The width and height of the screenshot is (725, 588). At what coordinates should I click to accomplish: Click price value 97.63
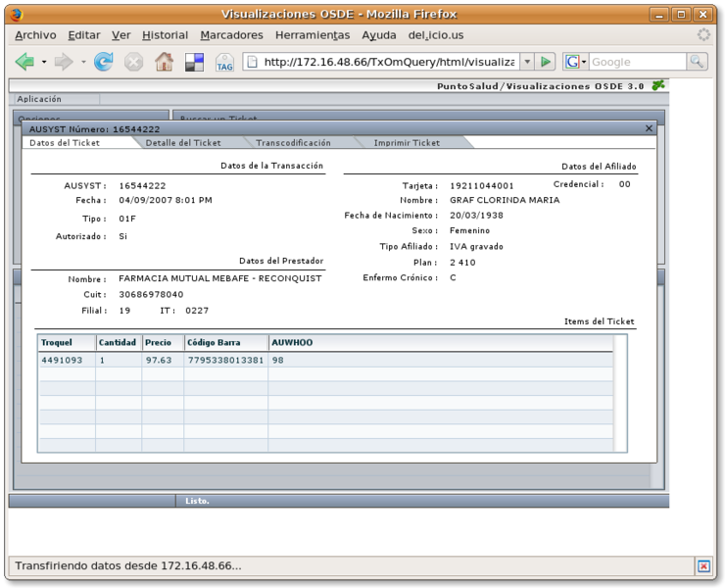coord(159,360)
